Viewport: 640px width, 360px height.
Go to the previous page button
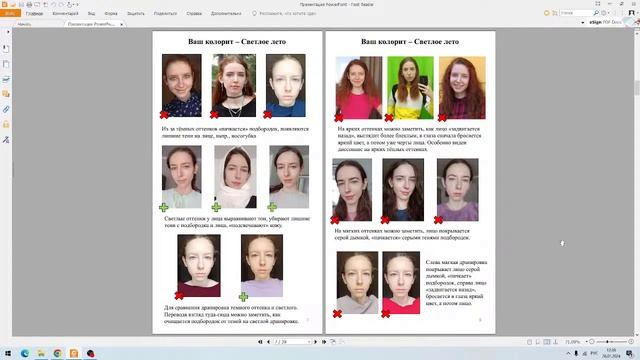click(x=268, y=342)
